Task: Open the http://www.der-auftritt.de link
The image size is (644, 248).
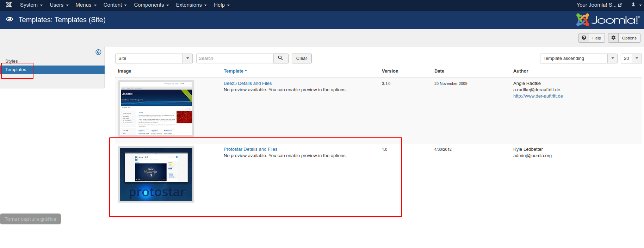Action: coord(538,96)
